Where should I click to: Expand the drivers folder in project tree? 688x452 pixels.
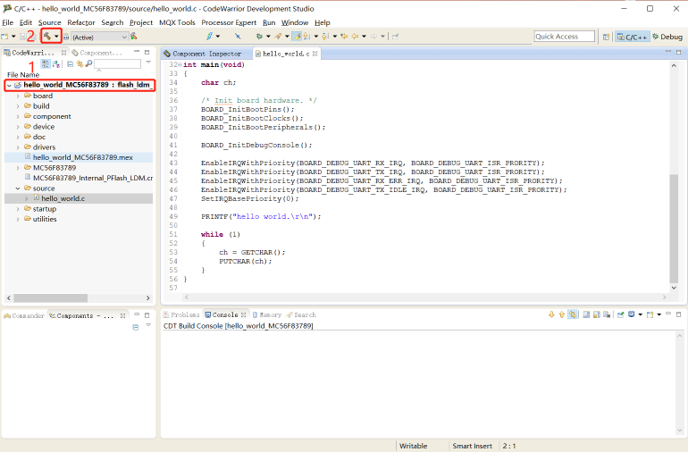coord(18,147)
